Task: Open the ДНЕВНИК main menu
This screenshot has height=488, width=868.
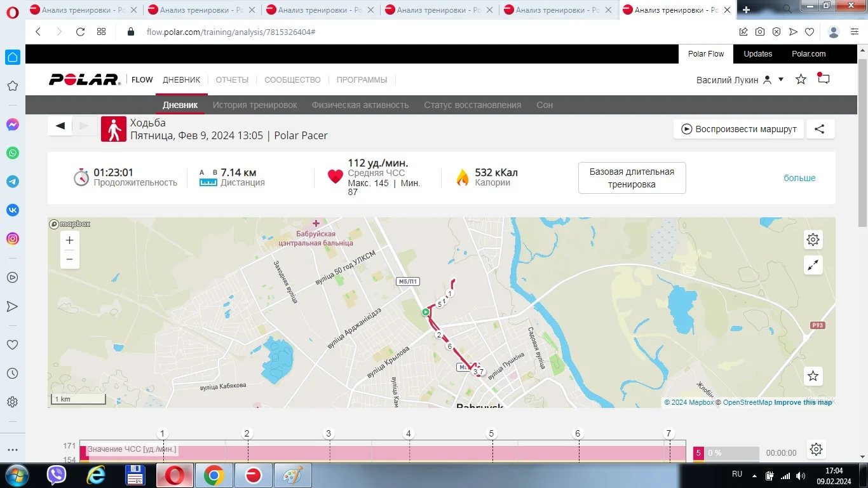Action: [182, 80]
